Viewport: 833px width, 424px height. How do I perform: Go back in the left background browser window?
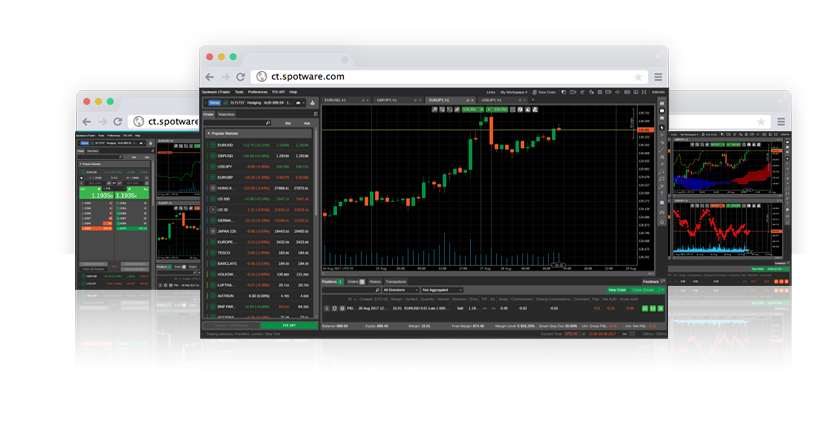[x=87, y=122]
